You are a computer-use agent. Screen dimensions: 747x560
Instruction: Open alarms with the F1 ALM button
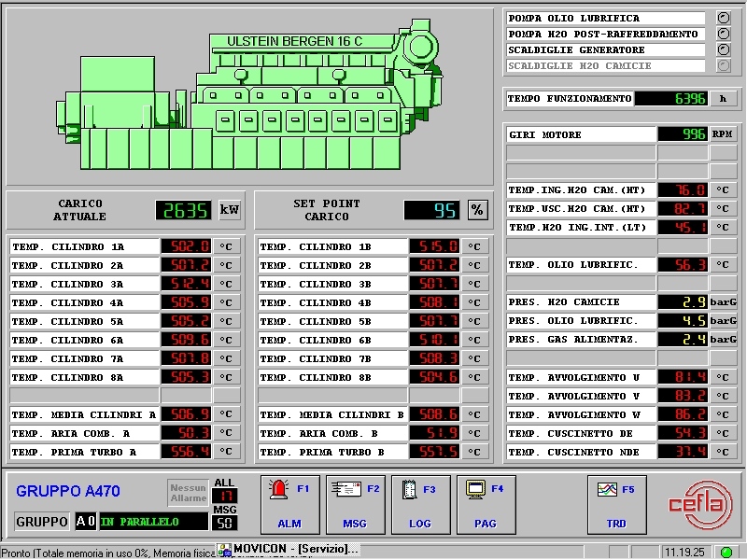click(x=289, y=505)
